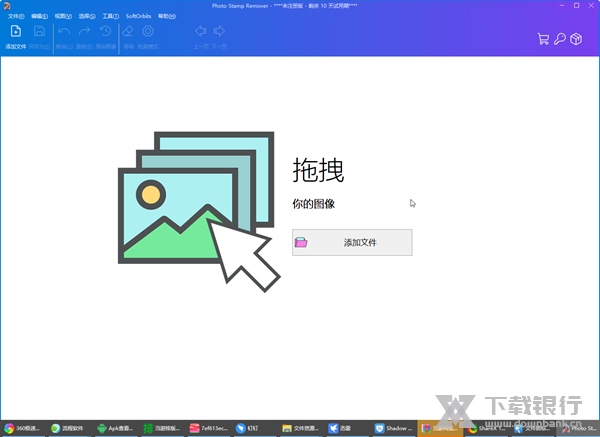Click the key registration icon
The width and height of the screenshot is (600, 437).
point(560,39)
